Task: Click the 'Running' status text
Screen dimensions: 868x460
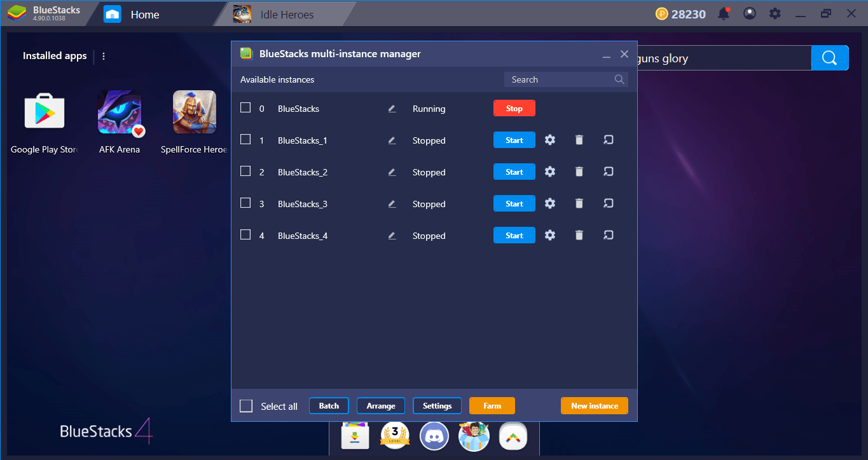Action: tap(429, 109)
